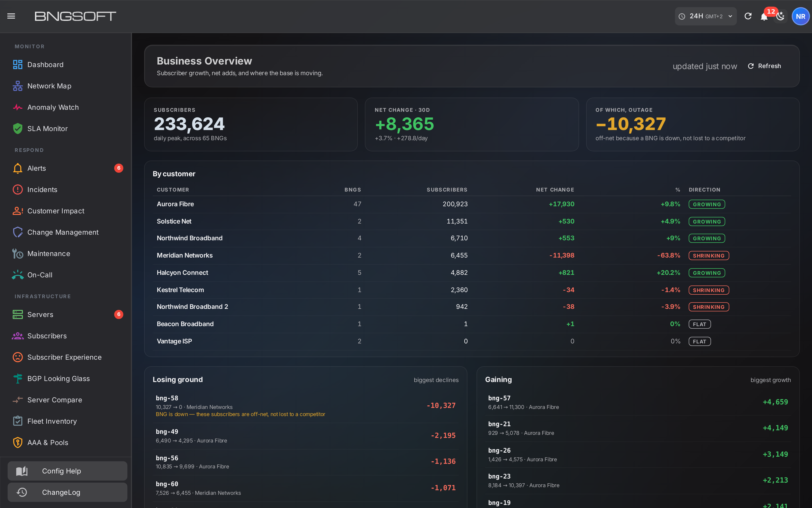Screen dimensions: 812x508
Task: Click the SHRINKING badge for Meridian Networks
Action: pos(709,256)
